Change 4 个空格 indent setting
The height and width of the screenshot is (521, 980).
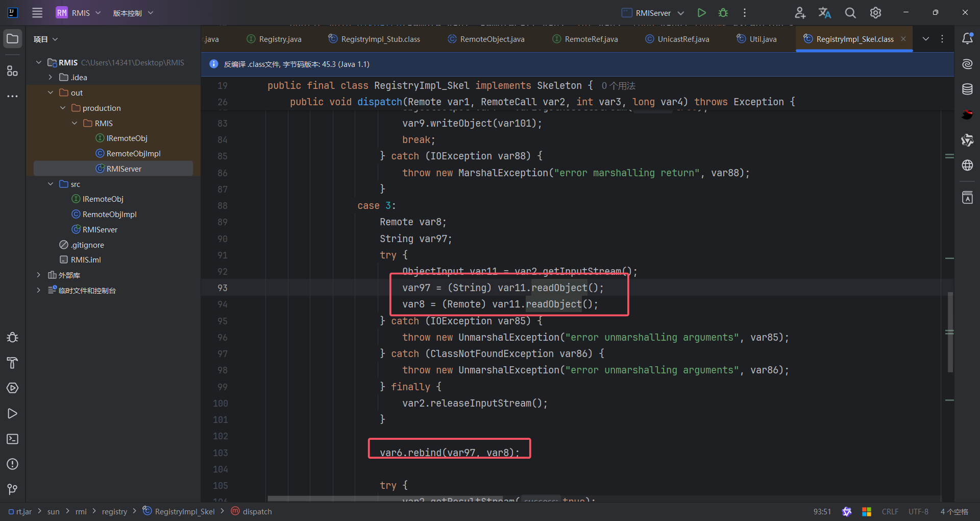tap(954, 512)
